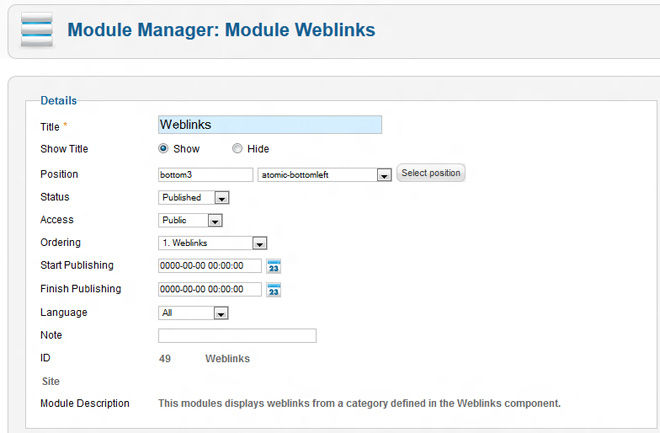
Task: Focus the Finish Publishing date field
Action: [209, 290]
